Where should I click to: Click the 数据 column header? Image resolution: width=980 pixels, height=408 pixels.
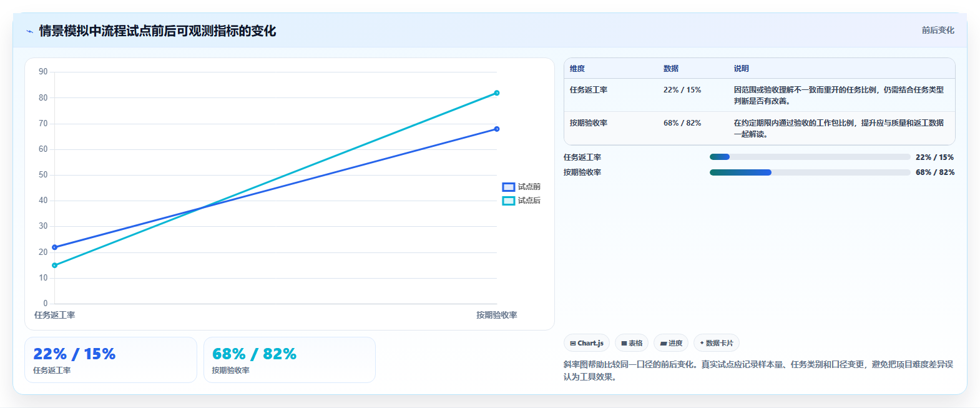point(671,69)
